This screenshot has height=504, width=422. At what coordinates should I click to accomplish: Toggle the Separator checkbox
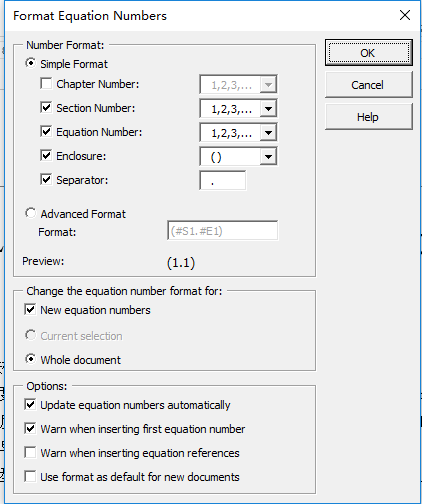46,179
